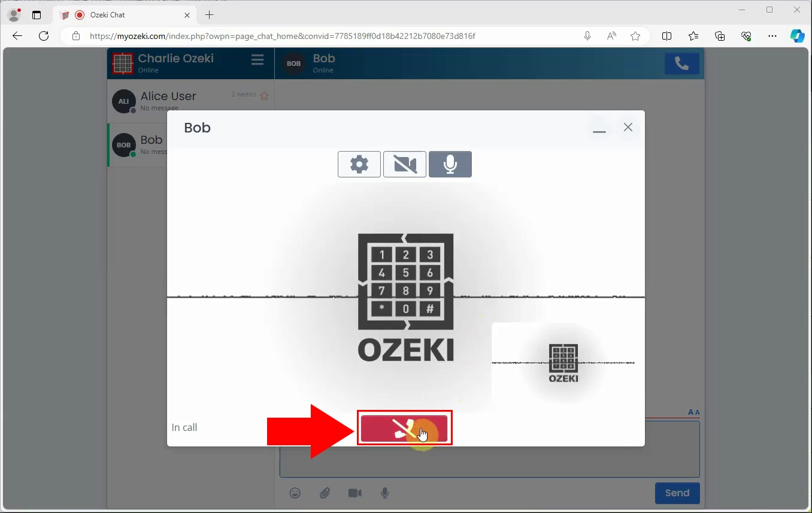This screenshot has width=812, height=513.
Task: Open the emoji picker
Action: (x=295, y=493)
